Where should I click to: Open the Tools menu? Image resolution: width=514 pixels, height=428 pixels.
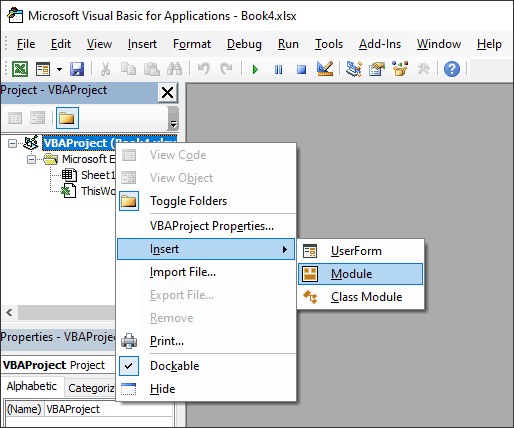[x=329, y=44]
